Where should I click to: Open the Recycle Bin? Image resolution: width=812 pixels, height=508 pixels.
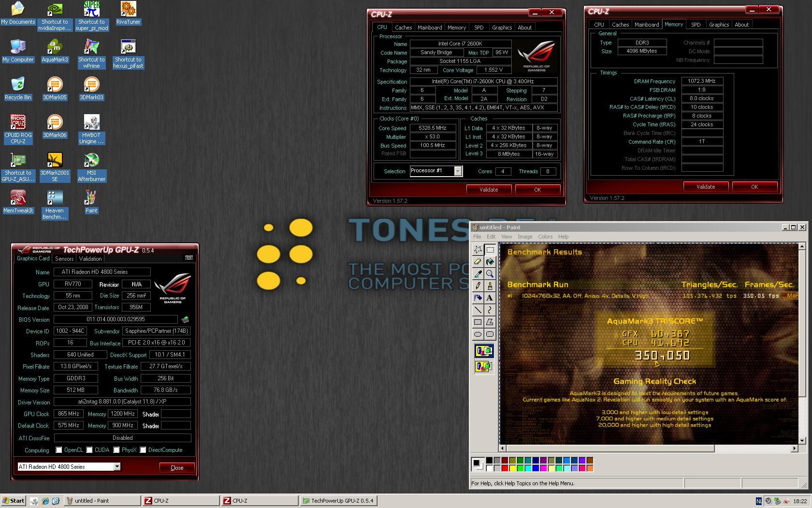click(x=18, y=89)
